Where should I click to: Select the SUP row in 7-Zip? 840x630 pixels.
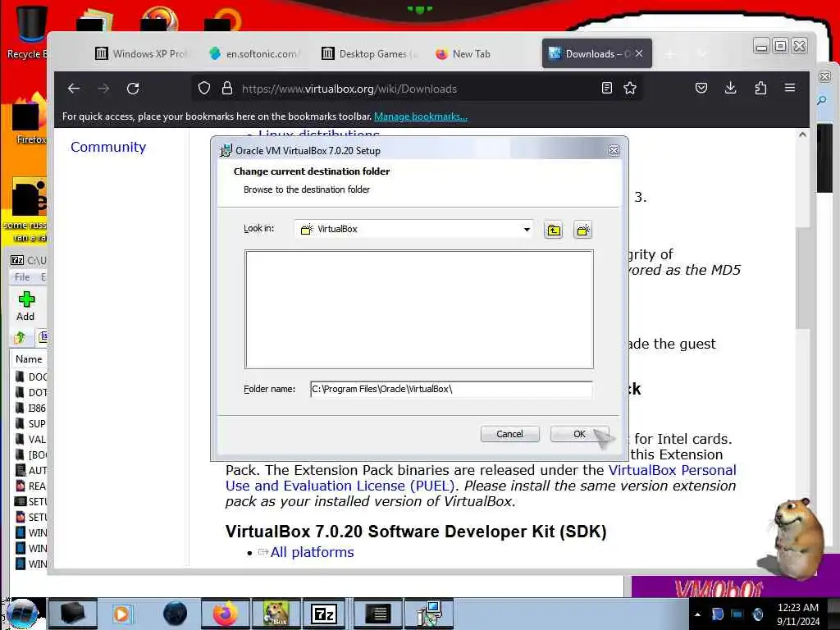tap(31, 424)
